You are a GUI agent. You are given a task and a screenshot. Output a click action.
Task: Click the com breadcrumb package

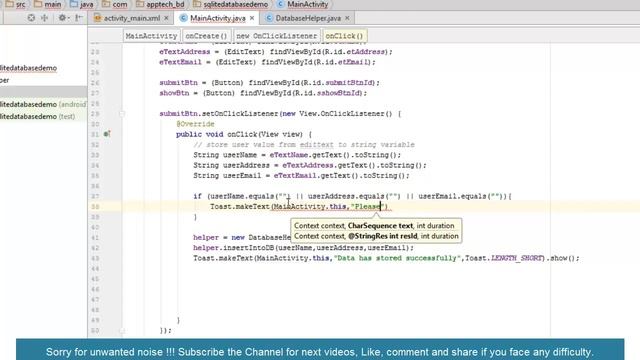point(115,4)
